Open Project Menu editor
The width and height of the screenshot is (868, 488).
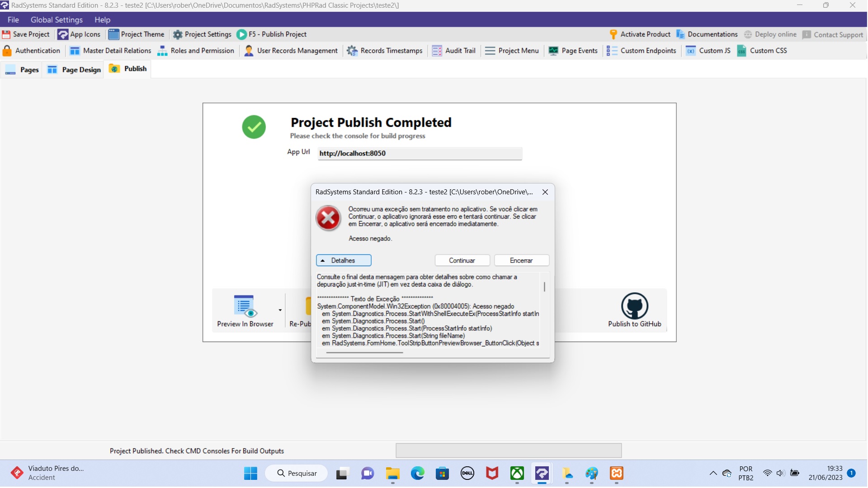[x=512, y=51]
